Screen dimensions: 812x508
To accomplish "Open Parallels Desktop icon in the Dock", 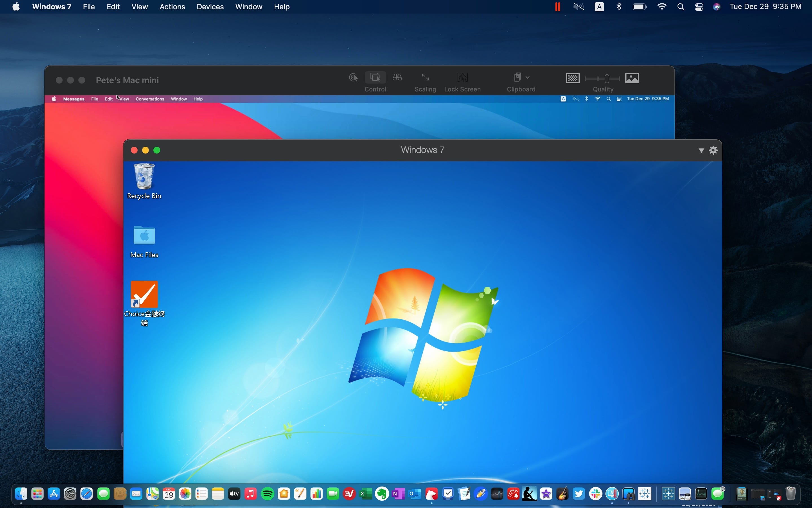I will click(612, 494).
